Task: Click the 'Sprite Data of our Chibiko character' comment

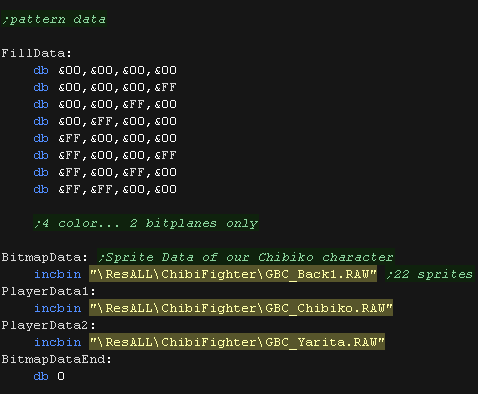Action: pos(246,257)
